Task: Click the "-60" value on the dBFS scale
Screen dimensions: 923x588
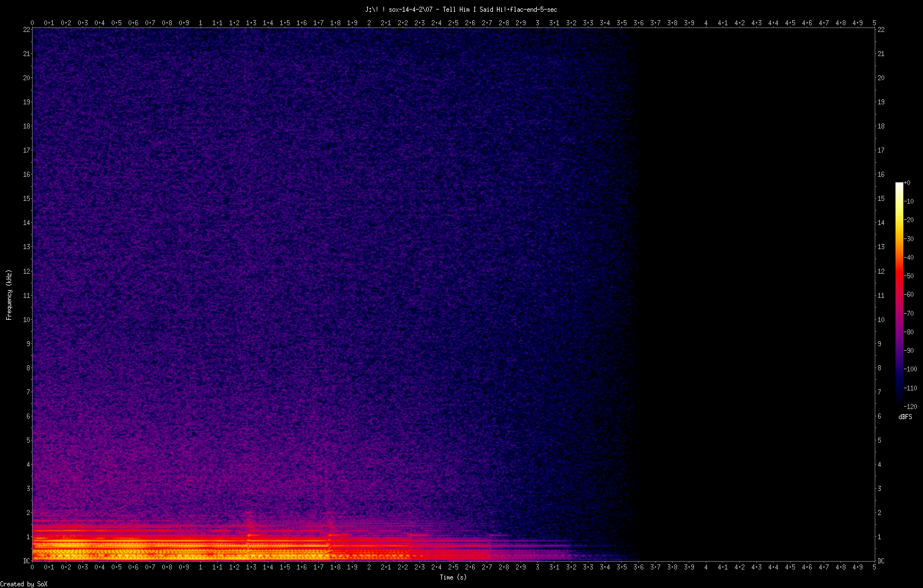Action: pyautogui.click(x=909, y=295)
